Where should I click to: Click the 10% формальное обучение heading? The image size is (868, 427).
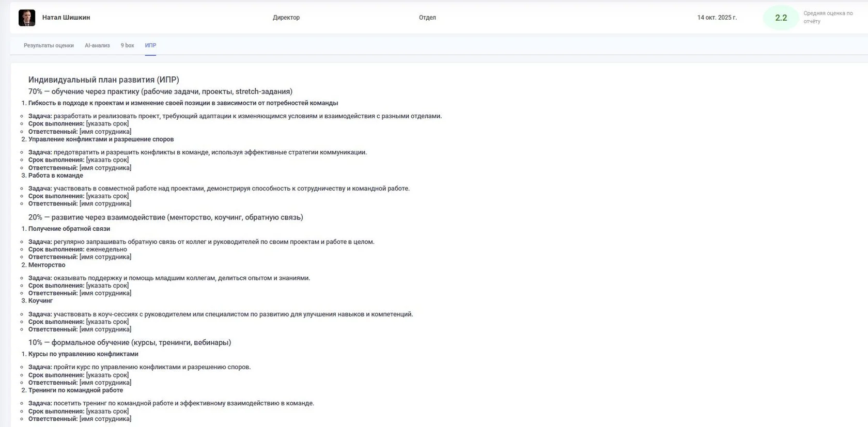coord(129,342)
